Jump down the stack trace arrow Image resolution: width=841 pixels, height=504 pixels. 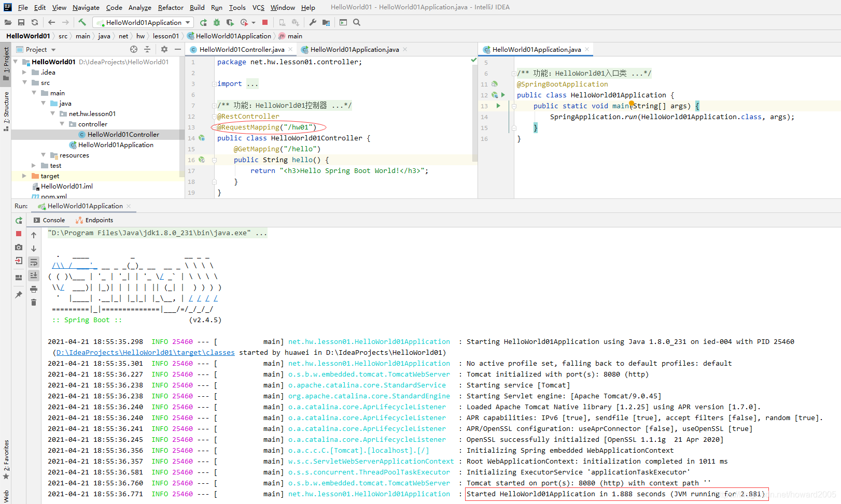pyautogui.click(x=34, y=249)
